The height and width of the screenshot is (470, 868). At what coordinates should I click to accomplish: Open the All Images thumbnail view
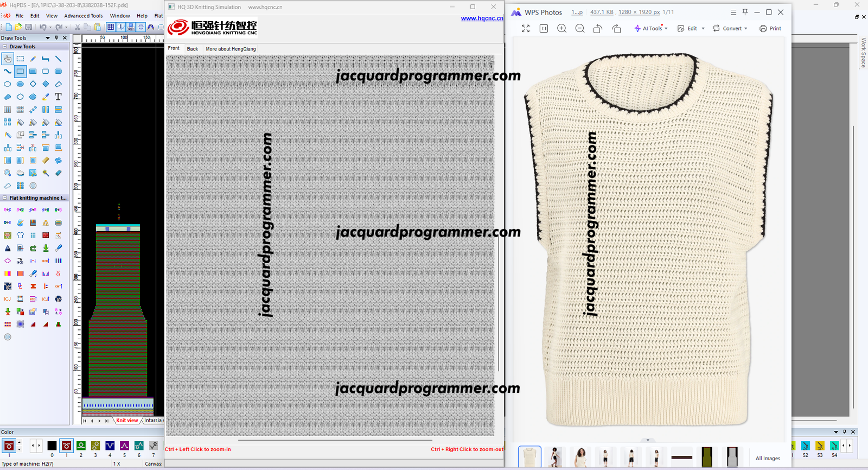[768, 458]
